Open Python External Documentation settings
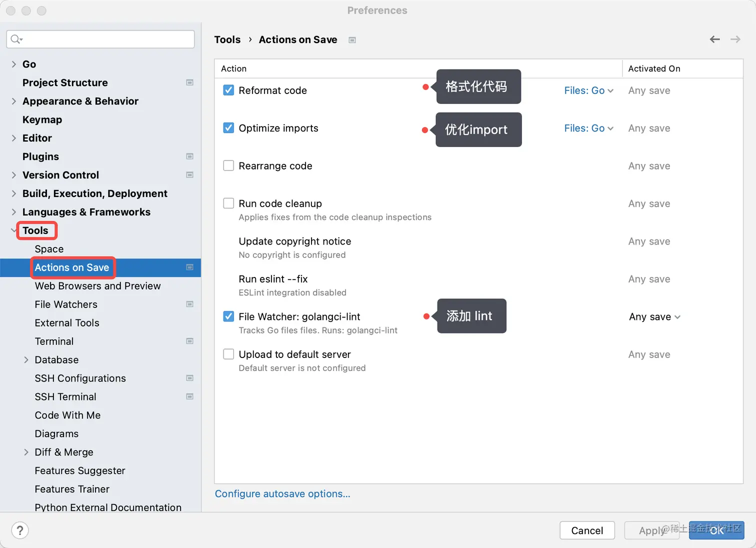 (108, 507)
